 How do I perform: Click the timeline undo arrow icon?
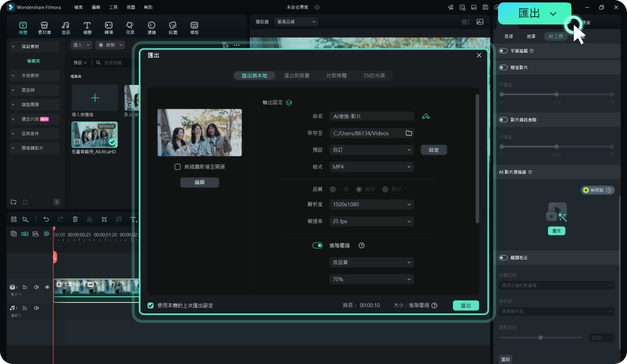tap(46, 219)
